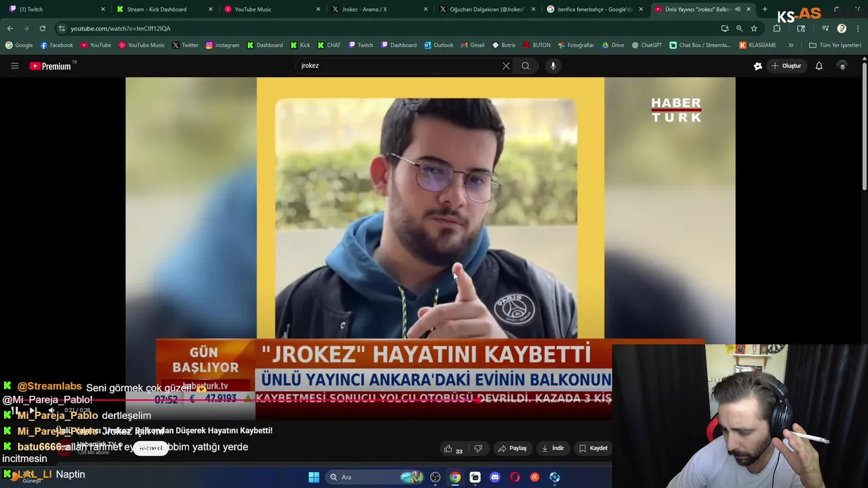The height and width of the screenshot is (488, 868).
Task: Open Chrome extensions puzzle icon
Action: (777, 28)
